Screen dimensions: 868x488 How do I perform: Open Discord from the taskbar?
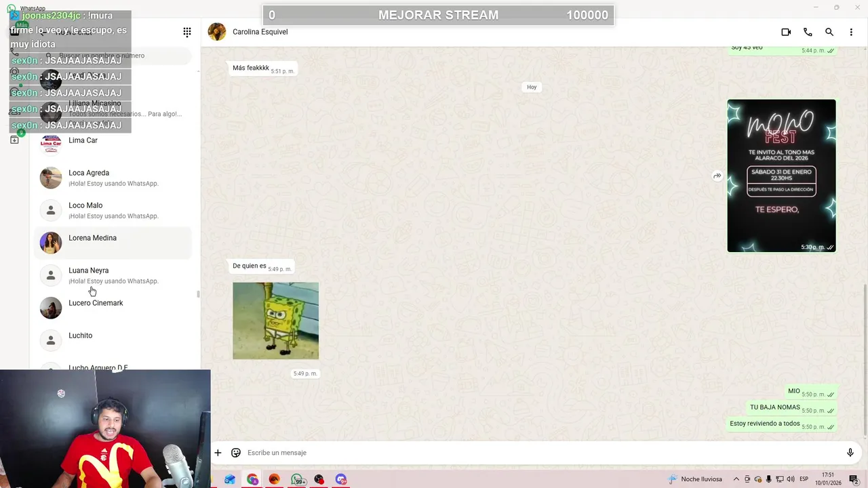point(341,479)
